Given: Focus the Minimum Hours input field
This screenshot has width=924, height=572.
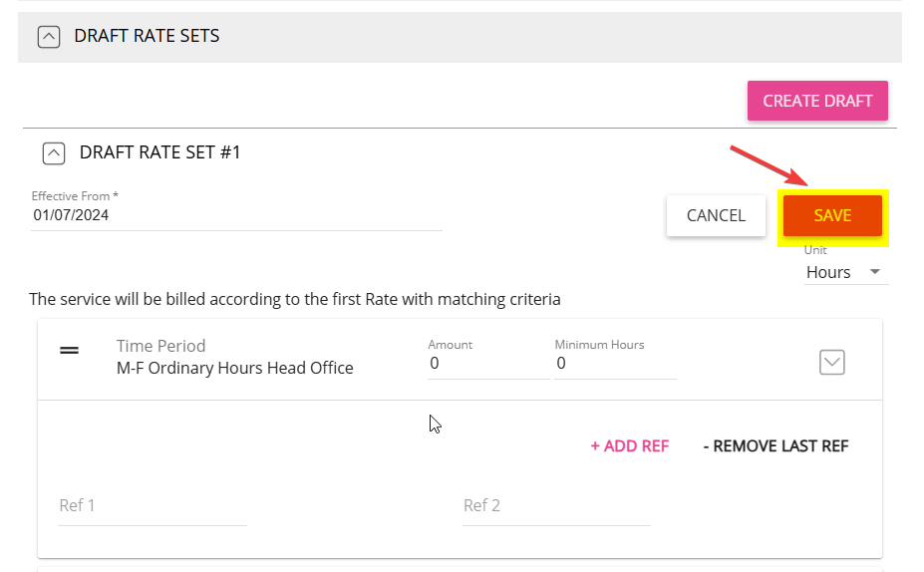Looking at the screenshot, I should tap(615, 364).
